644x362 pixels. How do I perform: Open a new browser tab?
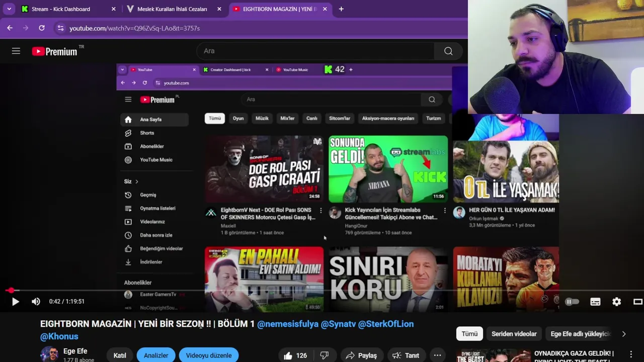click(x=341, y=9)
